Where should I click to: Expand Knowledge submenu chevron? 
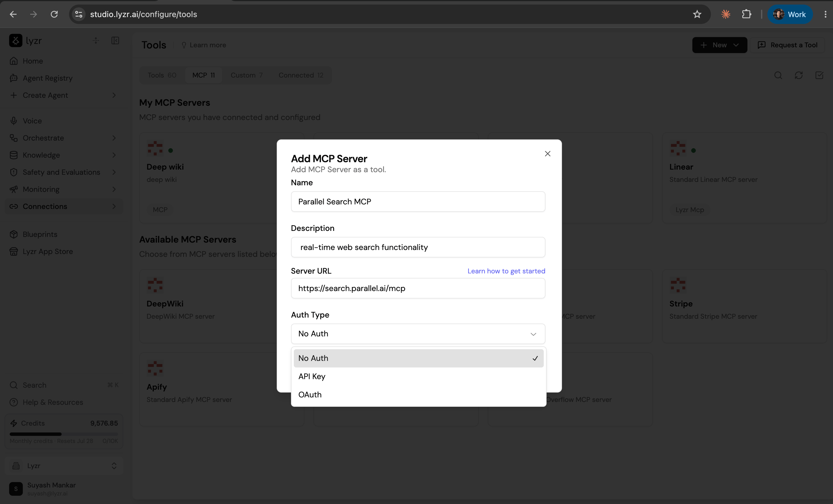pos(114,155)
